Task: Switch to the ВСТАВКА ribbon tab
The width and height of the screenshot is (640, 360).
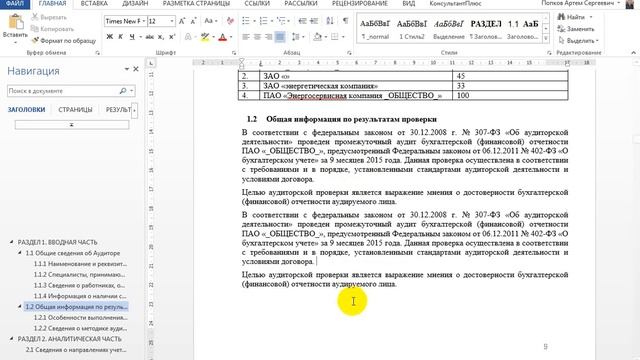Action: click(x=94, y=4)
